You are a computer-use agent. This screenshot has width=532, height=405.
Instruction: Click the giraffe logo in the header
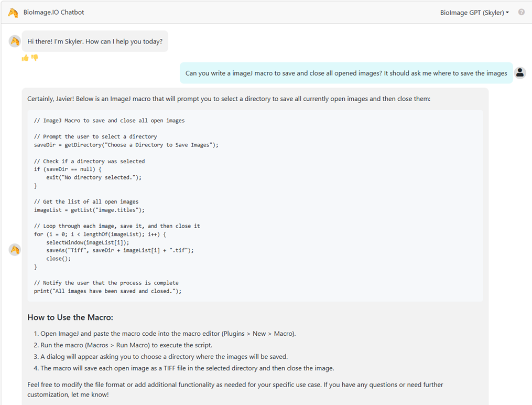pyautogui.click(x=13, y=12)
